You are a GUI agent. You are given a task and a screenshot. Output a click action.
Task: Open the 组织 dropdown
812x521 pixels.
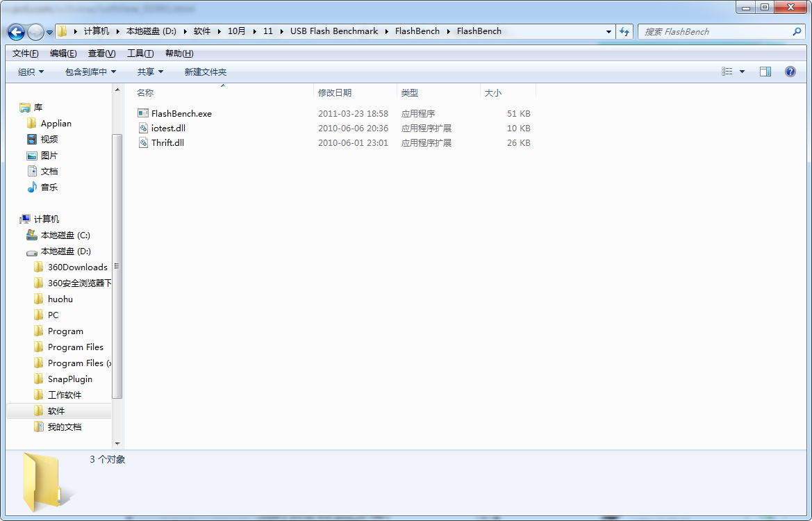(x=31, y=72)
